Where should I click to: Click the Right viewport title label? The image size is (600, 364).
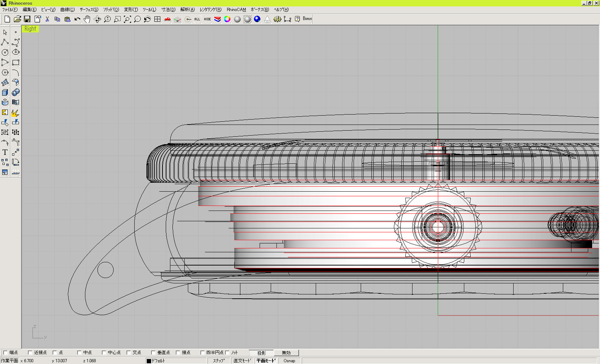coord(30,29)
